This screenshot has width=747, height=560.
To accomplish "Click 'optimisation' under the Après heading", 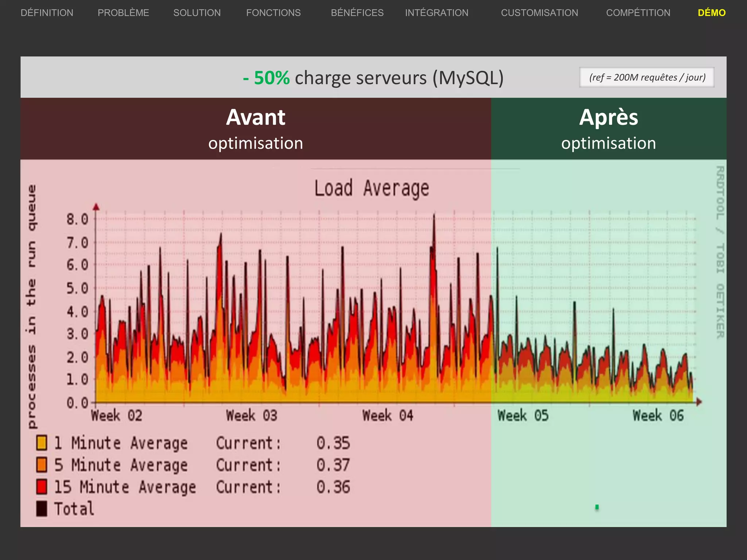I will (x=609, y=143).
